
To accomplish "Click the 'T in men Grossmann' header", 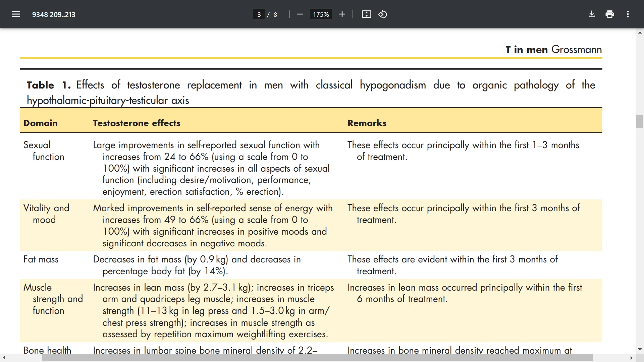I will click(x=553, y=50).
